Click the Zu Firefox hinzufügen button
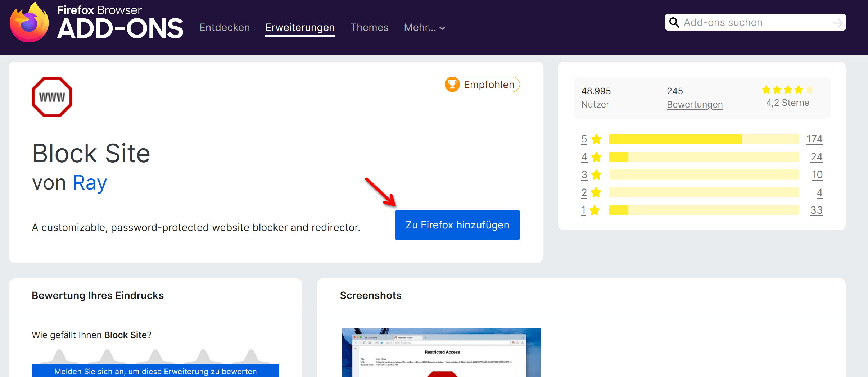The image size is (868, 377). point(457,225)
